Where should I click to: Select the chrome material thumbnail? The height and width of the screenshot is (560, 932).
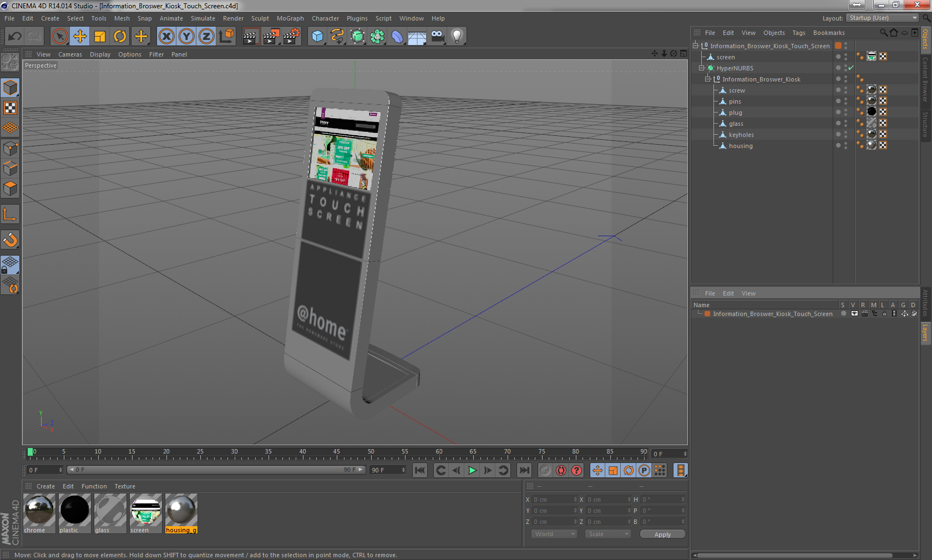pos(39,511)
